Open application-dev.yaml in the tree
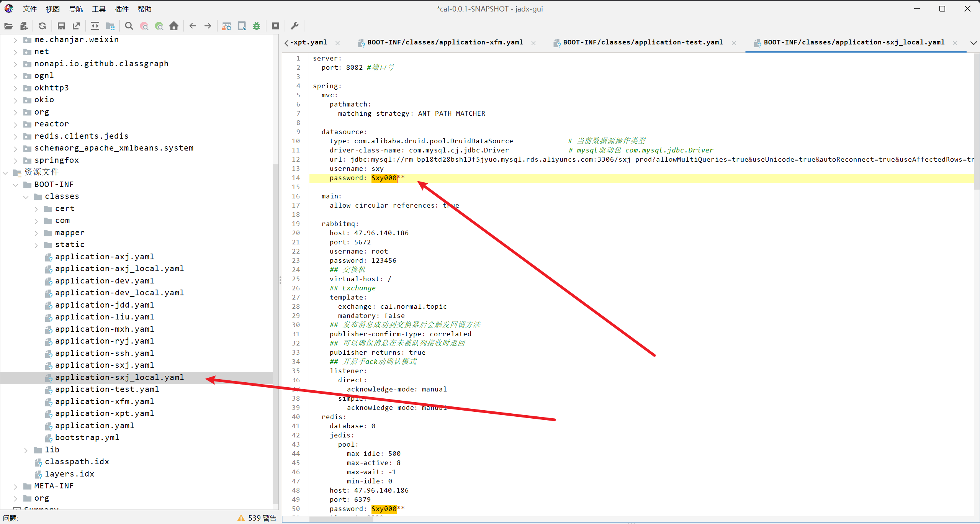The image size is (980, 524). [104, 281]
